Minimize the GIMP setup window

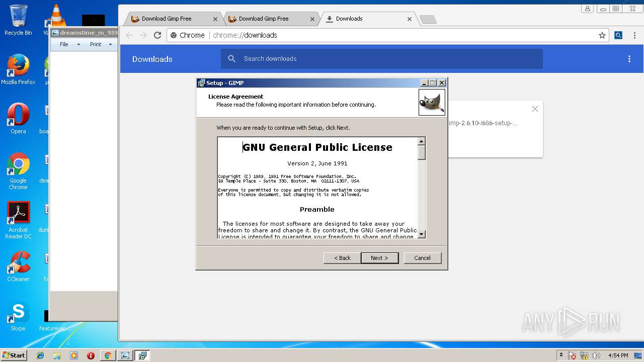click(424, 83)
